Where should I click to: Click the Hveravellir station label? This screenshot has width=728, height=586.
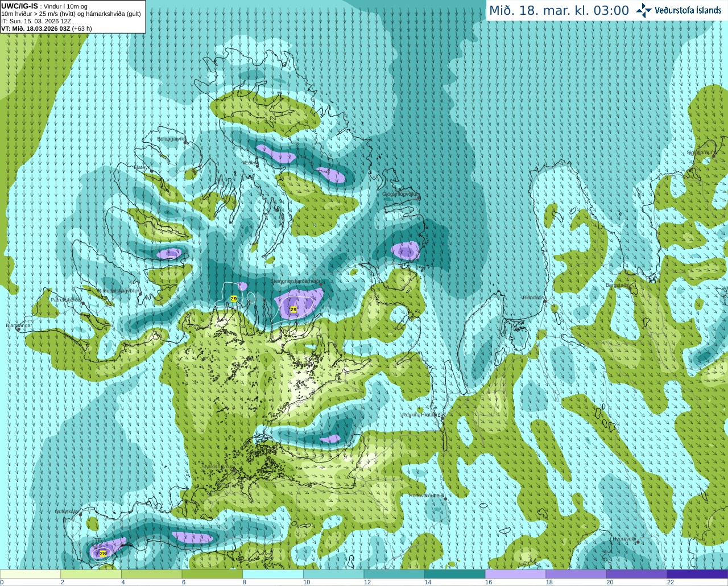(624, 538)
